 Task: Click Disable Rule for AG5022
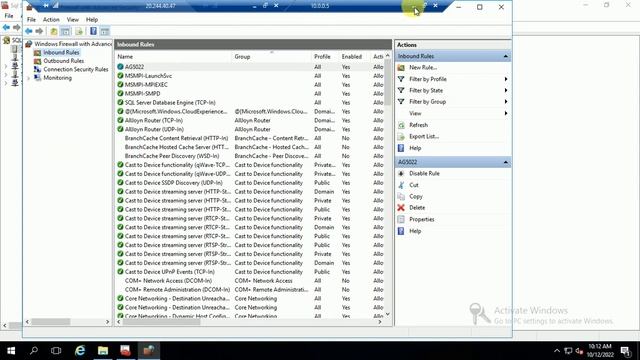click(424, 173)
